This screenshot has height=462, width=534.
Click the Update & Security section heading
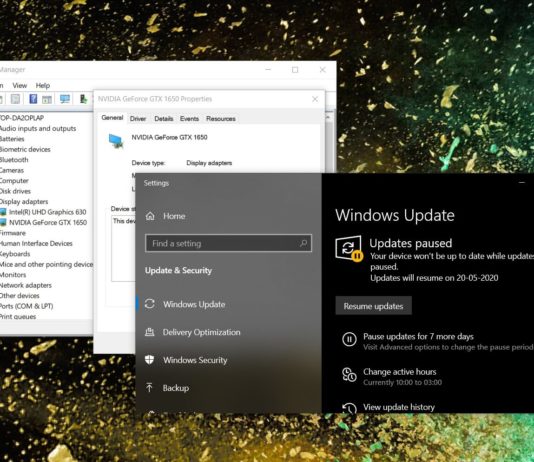(x=178, y=271)
